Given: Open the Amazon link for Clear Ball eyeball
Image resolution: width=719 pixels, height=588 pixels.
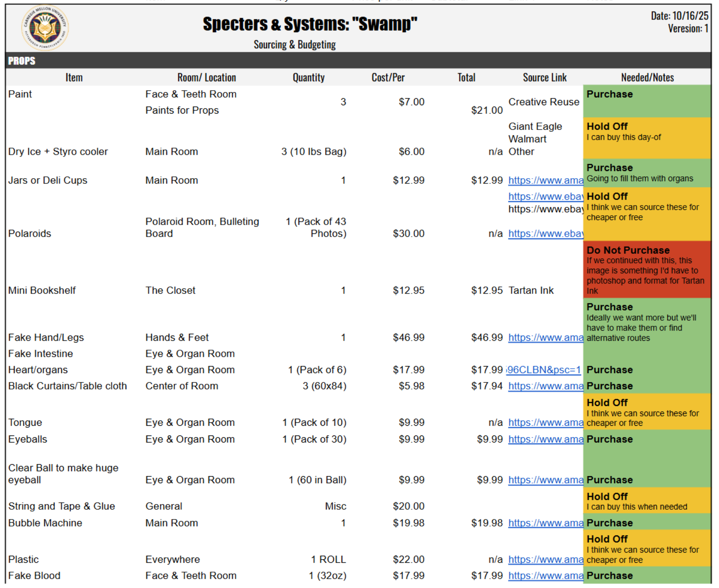Looking at the screenshot, I should click(546, 480).
